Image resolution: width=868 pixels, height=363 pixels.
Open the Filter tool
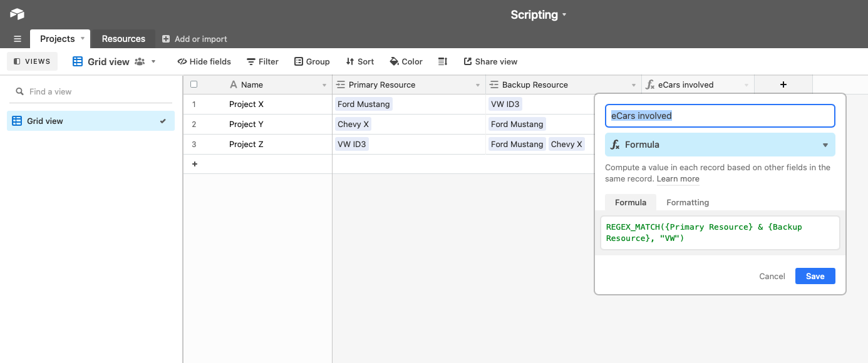tap(262, 61)
